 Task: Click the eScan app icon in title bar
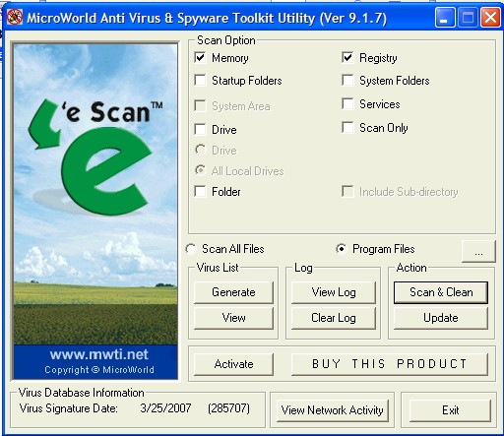(x=15, y=17)
